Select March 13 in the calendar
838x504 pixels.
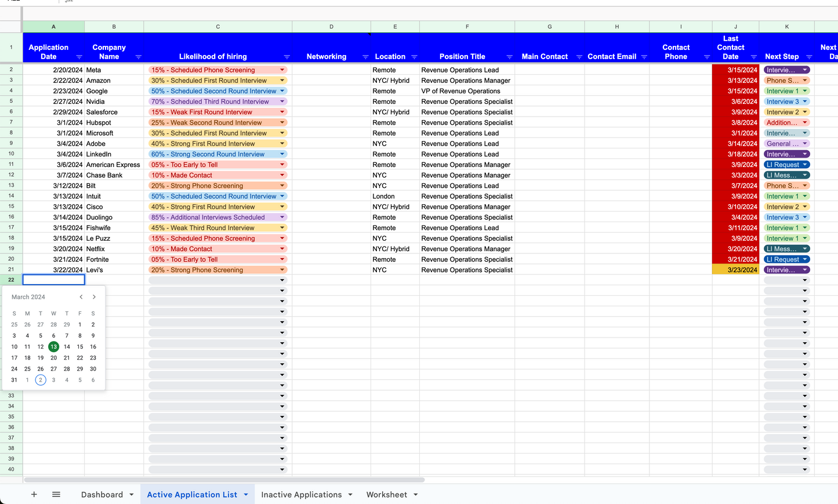[x=53, y=347]
